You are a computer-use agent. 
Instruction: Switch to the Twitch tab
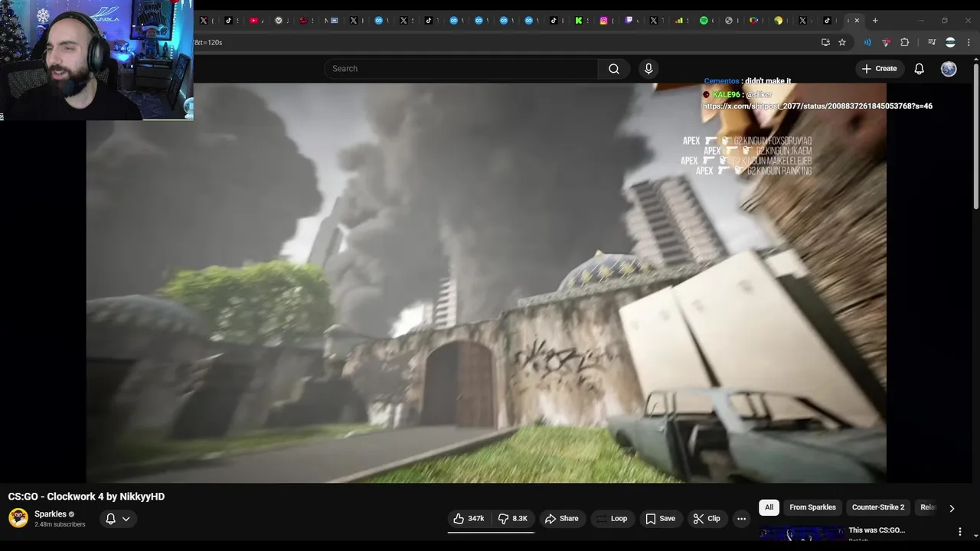(629, 21)
